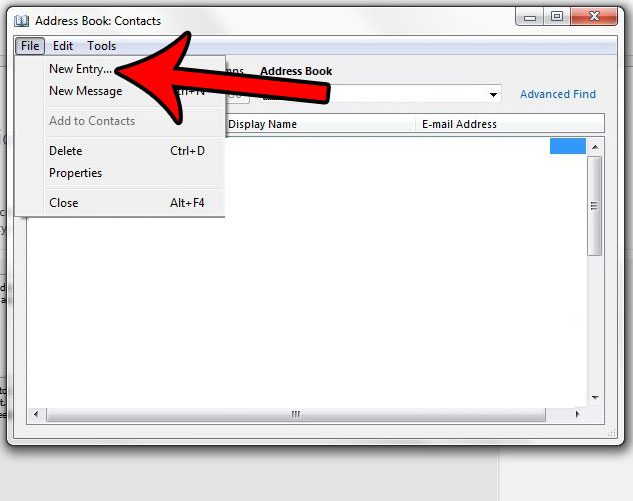Viewport: 633px width, 501px height.
Task: Open the Edit menu
Action: (x=63, y=46)
